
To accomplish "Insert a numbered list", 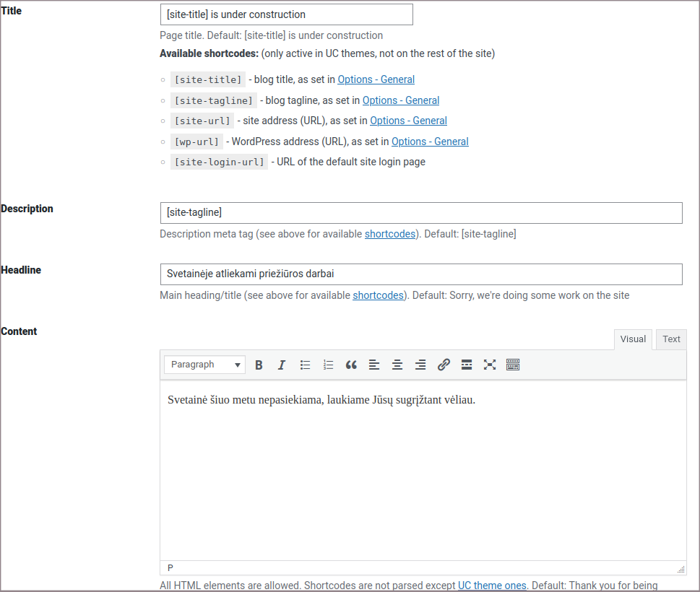I will tap(328, 365).
